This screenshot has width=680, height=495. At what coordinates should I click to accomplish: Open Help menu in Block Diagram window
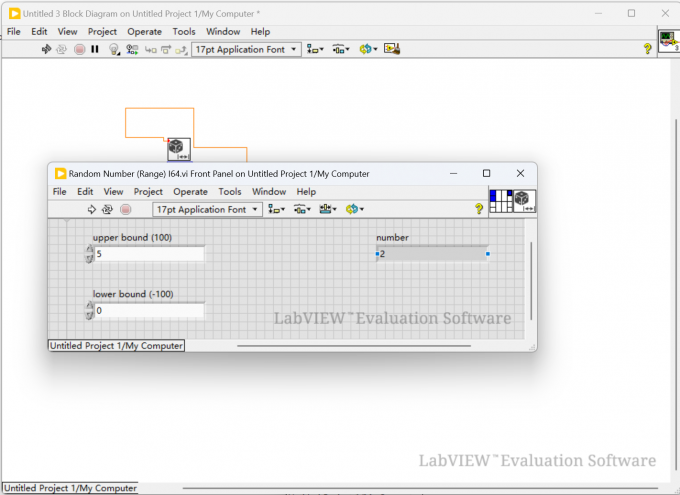tap(260, 32)
